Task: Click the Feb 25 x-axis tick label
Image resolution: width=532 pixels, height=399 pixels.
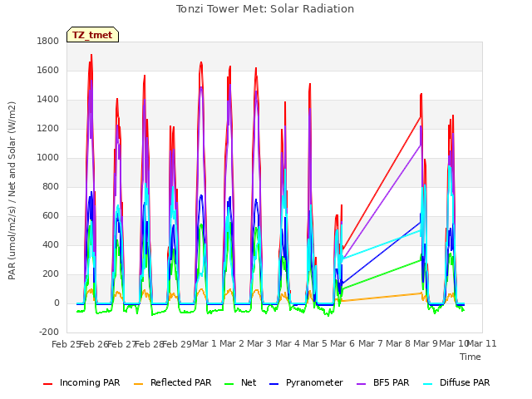Action: (66, 344)
